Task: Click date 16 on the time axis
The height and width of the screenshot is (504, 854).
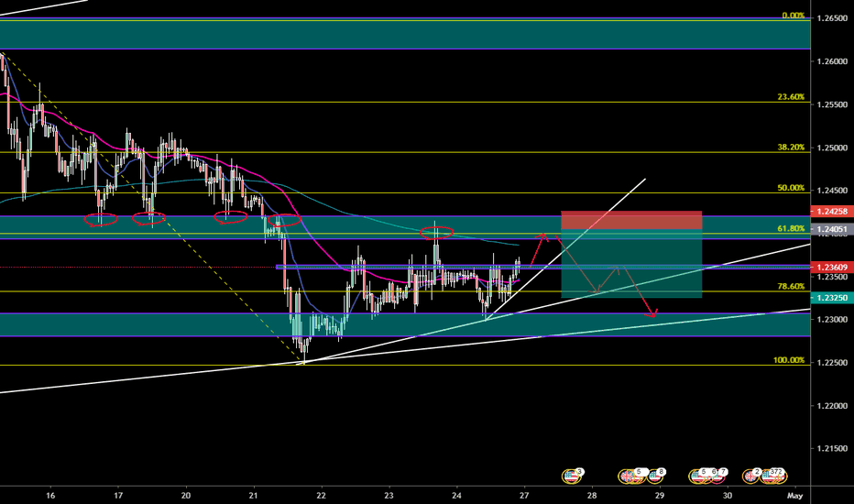Action: coord(50,495)
